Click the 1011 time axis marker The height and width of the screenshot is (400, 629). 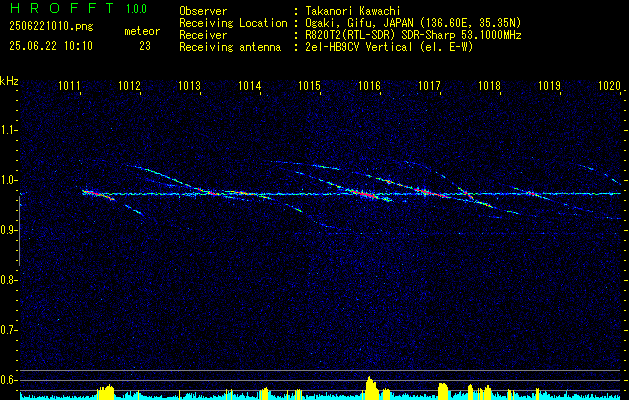pyautogui.click(x=69, y=86)
